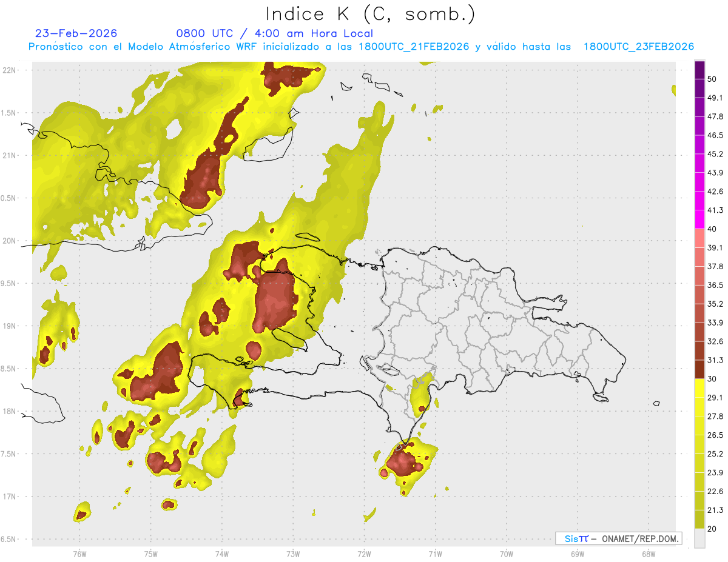Click the title "Indice K (C, somb.)"
This screenshot has width=728, height=562.
tap(370, 14)
